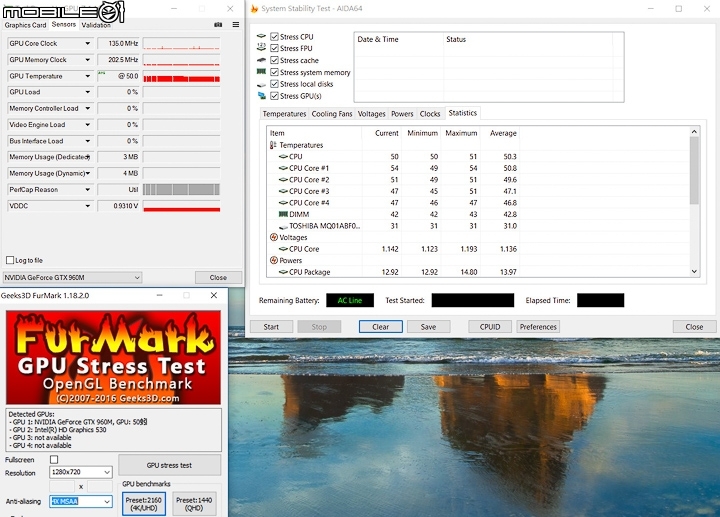
Task: Open CPUID from AIDA64
Action: [x=490, y=327]
